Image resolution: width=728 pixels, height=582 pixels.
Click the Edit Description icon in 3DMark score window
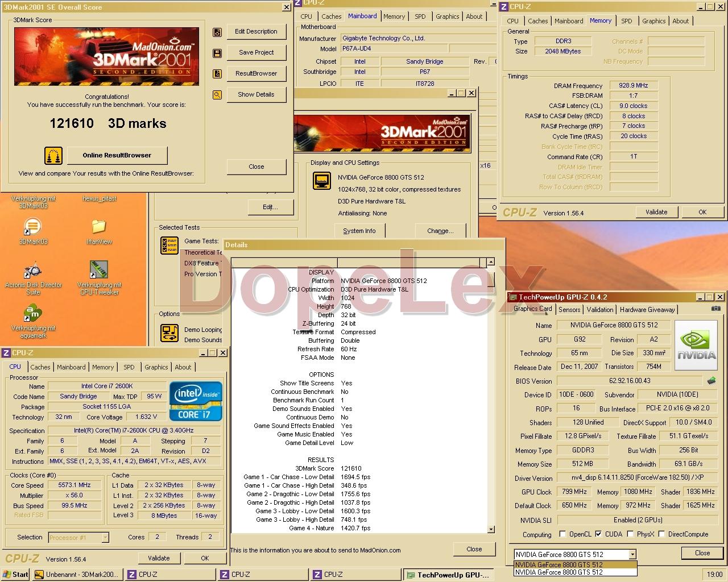[x=217, y=32]
